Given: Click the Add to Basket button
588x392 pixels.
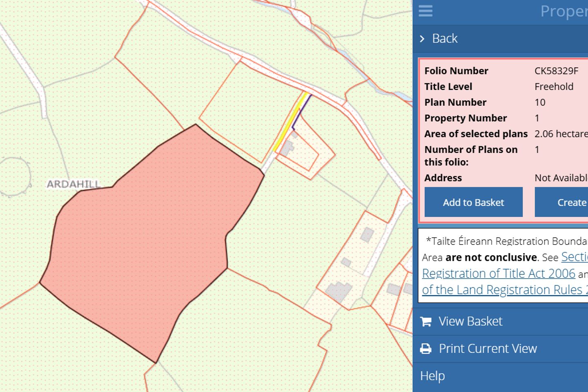Looking at the screenshot, I should (x=473, y=202).
